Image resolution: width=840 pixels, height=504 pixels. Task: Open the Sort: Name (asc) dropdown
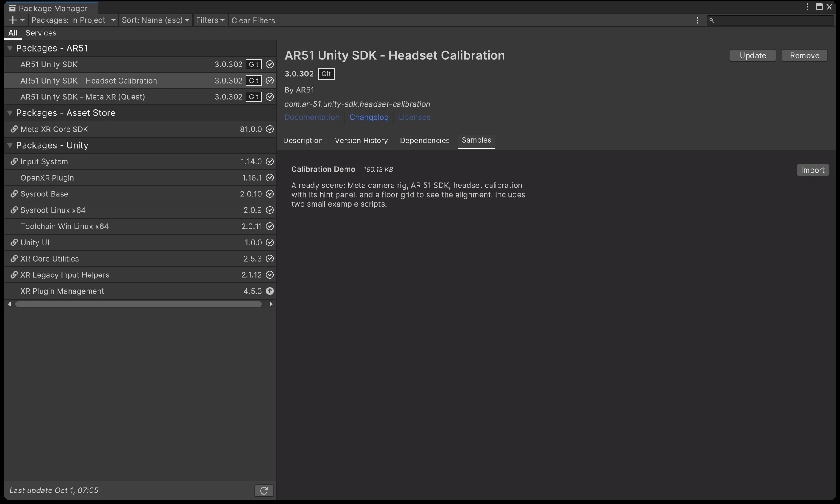click(x=155, y=20)
